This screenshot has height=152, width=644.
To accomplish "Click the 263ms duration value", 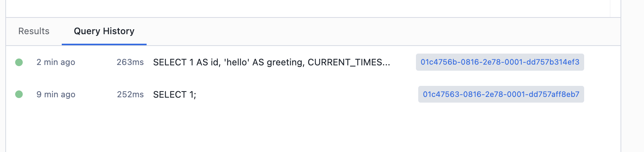I will click(x=130, y=62).
